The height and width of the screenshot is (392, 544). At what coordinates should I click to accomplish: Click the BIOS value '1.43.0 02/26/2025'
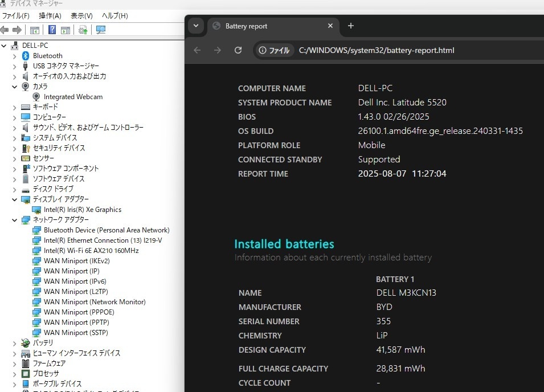394,117
